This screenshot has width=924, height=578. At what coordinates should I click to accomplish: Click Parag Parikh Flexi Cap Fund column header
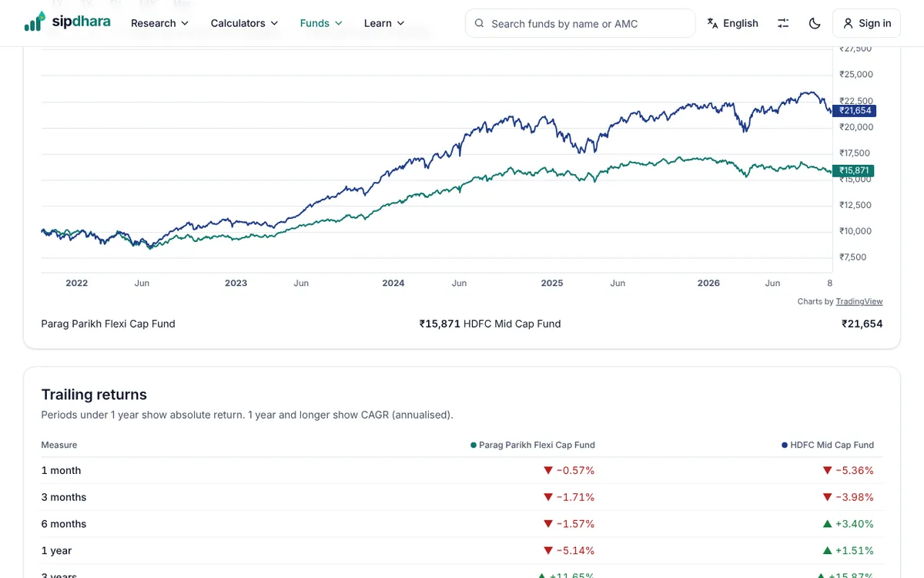coord(533,445)
